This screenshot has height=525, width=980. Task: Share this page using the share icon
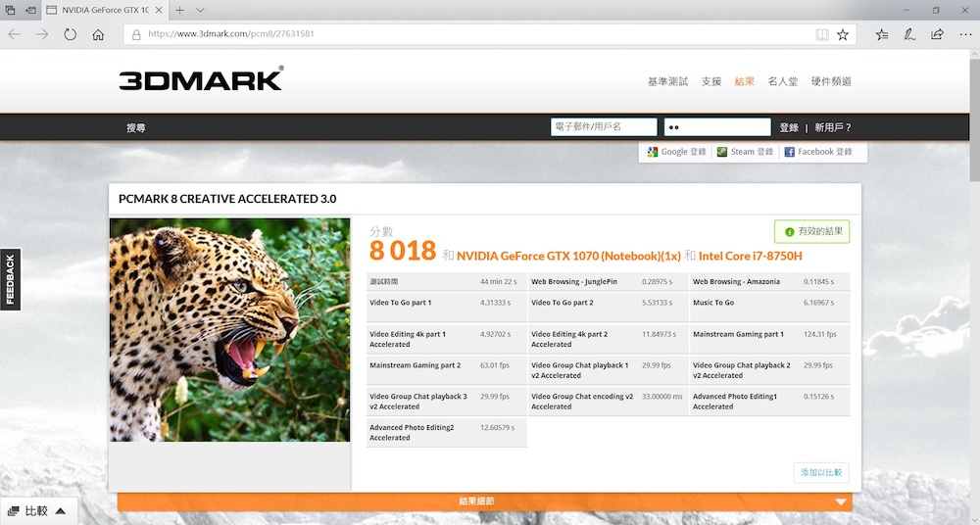pyautogui.click(x=937, y=34)
